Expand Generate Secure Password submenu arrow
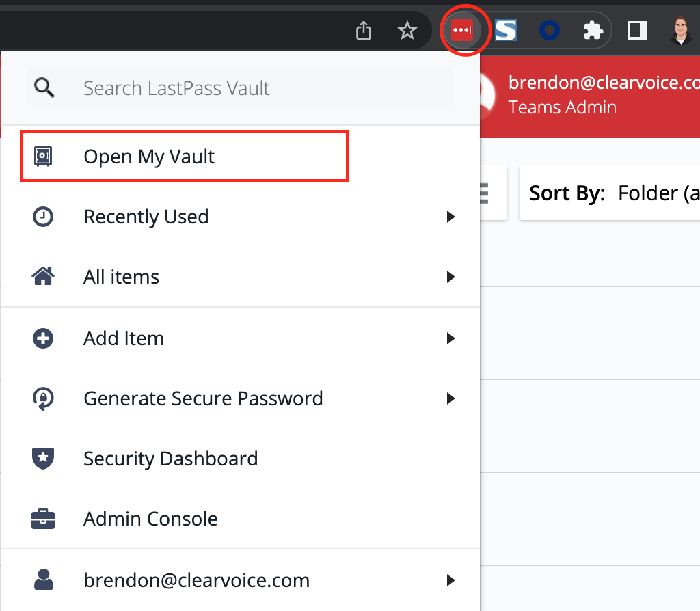 (451, 398)
